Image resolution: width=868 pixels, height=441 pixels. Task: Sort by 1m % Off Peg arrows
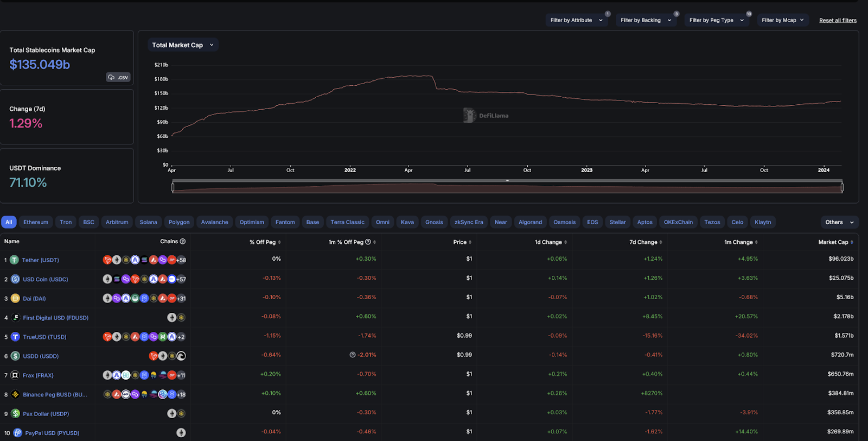pyautogui.click(x=374, y=242)
